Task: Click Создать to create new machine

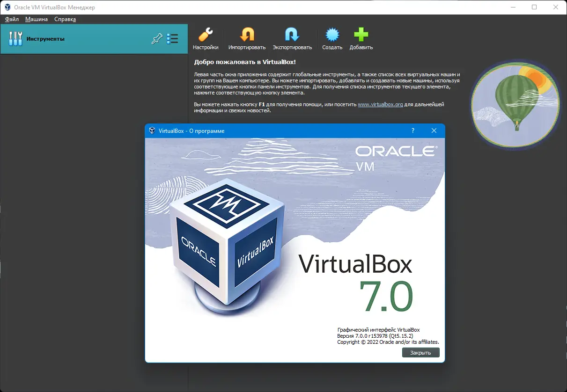Action: (x=332, y=38)
